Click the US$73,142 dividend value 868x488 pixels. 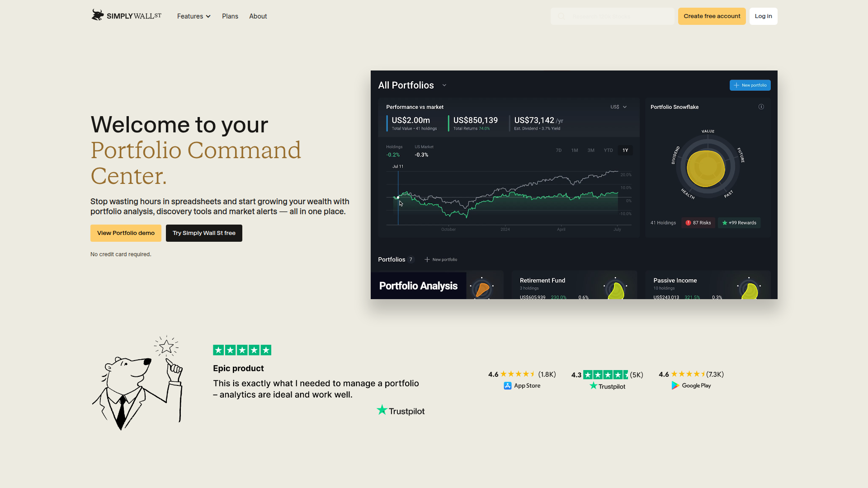click(534, 120)
